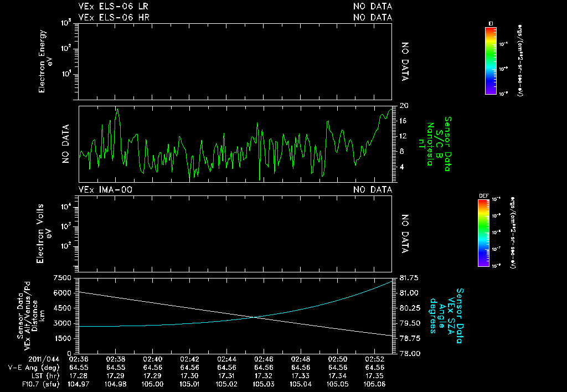Click the 02:38 time tick label
Screen dimensions: 567x392
coord(115,359)
